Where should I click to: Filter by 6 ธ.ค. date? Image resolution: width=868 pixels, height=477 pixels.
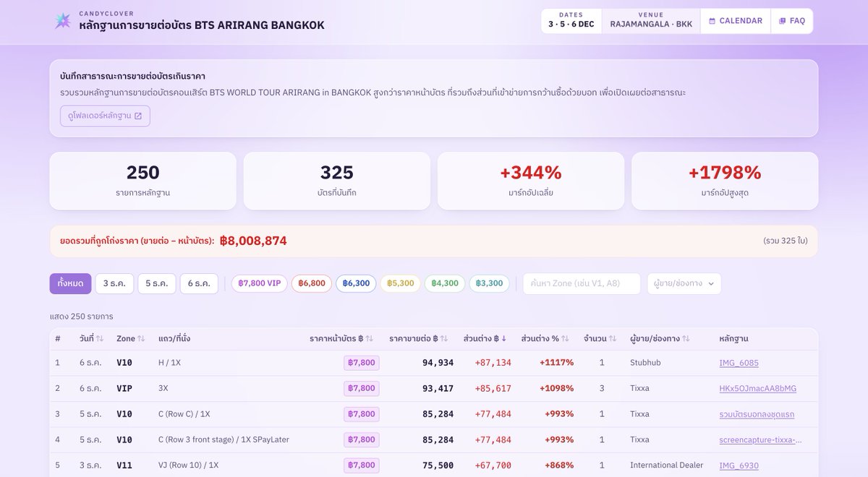[199, 283]
